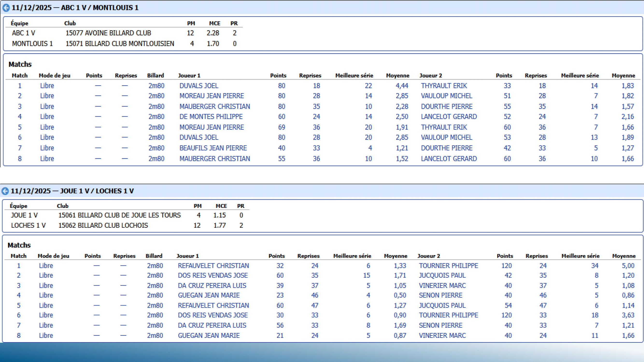
Task: Click Meilleure série header in bottom table
Action: pyautogui.click(x=352, y=256)
